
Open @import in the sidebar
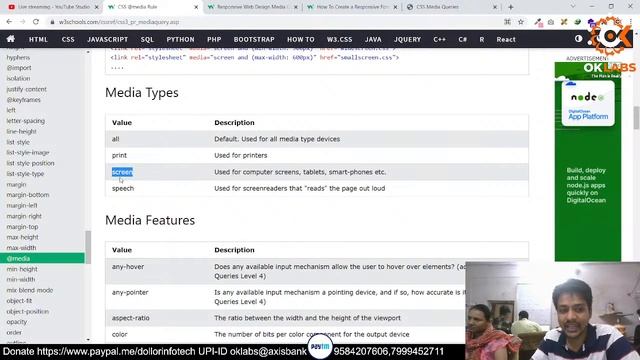[19, 68]
